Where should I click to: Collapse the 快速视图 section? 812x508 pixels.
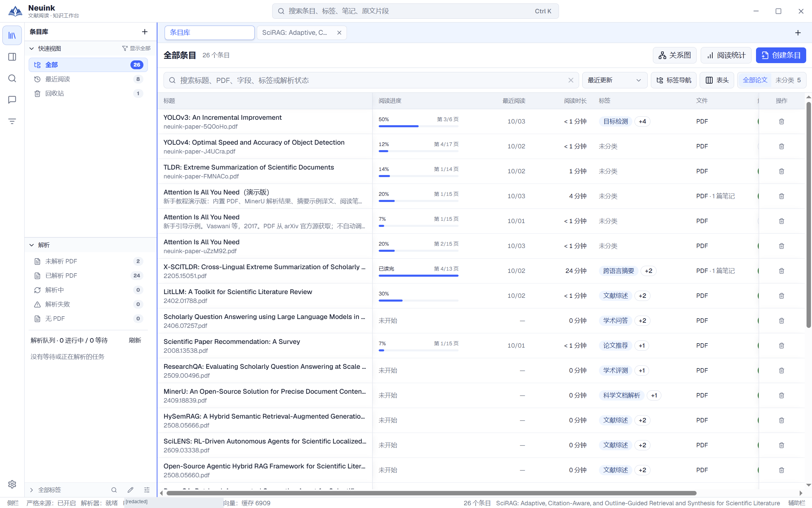pos(31,48)
